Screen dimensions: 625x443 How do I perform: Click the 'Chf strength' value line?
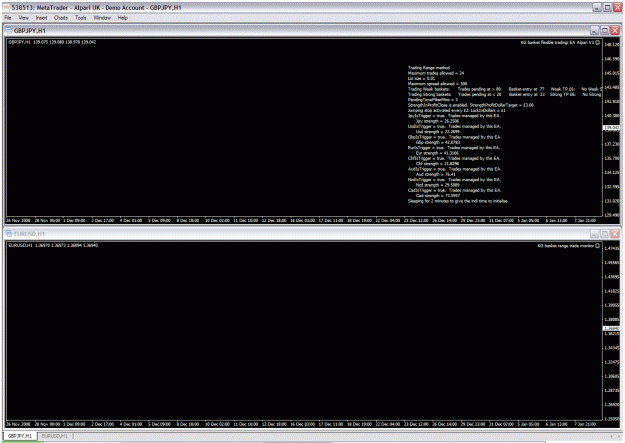pos(437,163)
